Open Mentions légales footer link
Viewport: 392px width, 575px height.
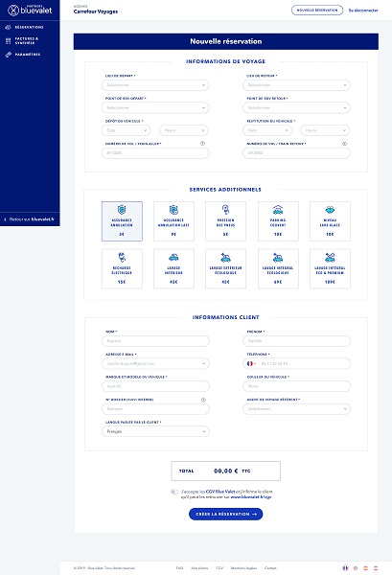click(x=243, y=568)
